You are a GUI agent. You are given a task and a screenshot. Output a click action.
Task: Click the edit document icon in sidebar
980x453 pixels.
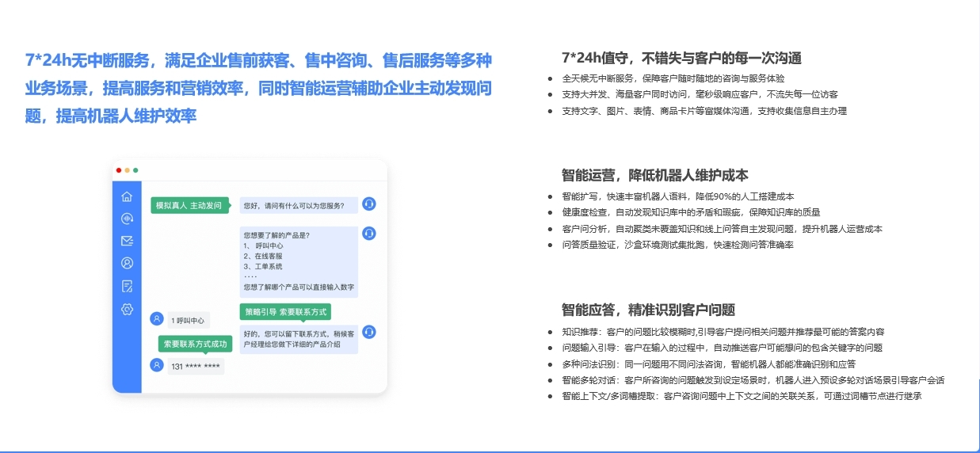127,286
